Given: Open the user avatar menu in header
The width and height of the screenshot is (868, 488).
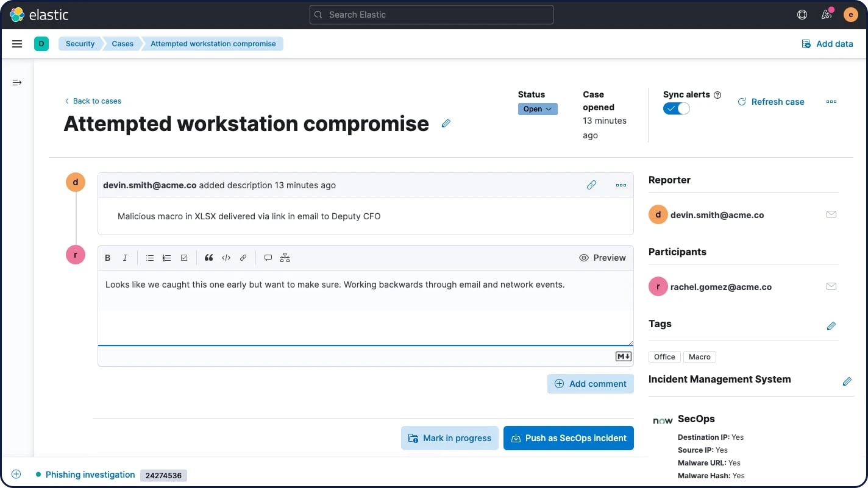Looking at the screenshot, I should (x=851, y=15).
